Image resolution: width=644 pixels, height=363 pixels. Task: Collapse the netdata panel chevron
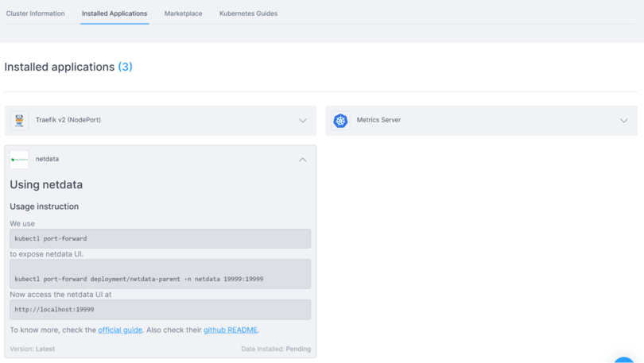coord(303,160)
